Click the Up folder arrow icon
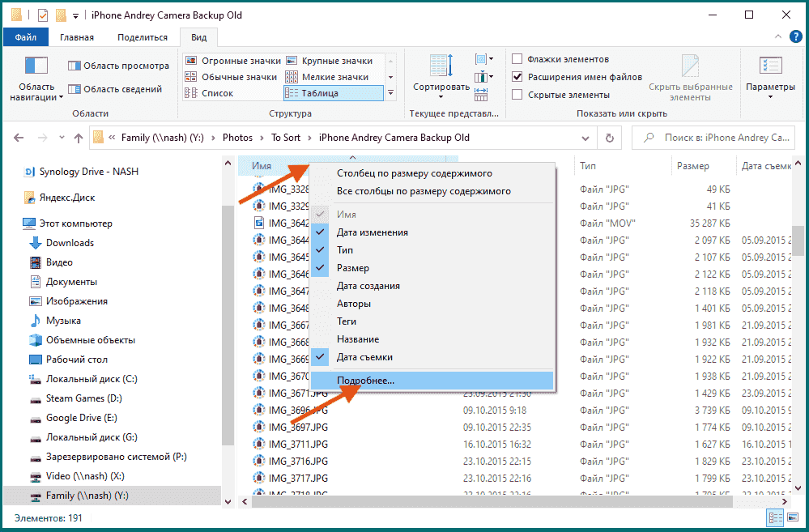Image resolution: width=809 pixels, height=532 pixels. 79,138
